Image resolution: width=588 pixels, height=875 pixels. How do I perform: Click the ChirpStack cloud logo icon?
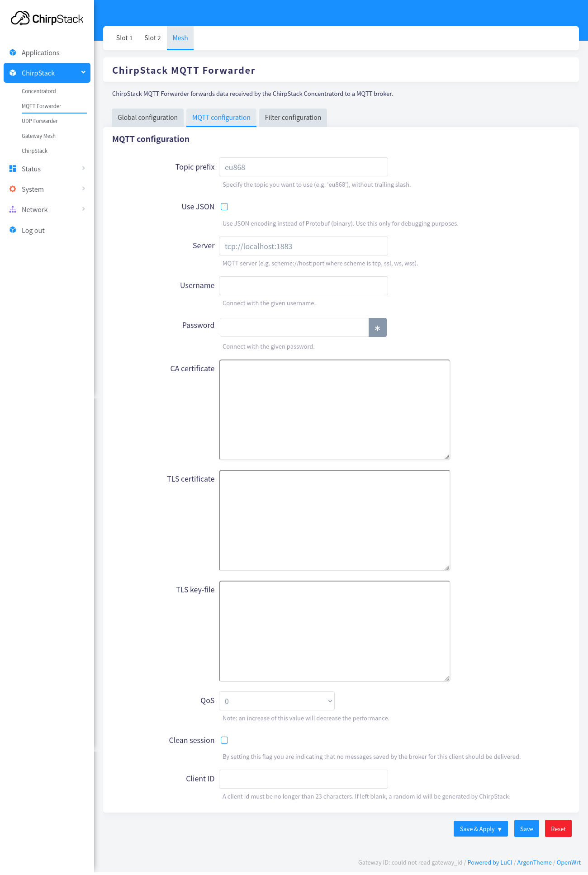pyautogui.click(x=20, y=19)
